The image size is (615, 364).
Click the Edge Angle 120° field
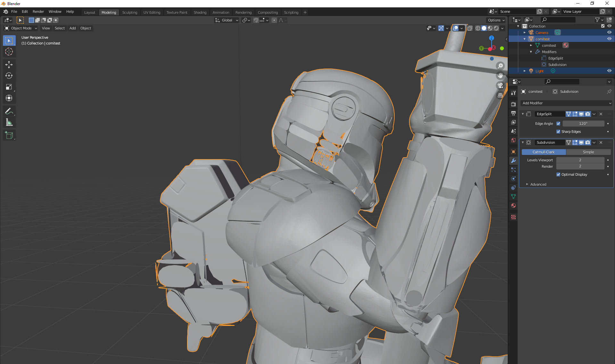pyautogui.click(x=583, y=124)
